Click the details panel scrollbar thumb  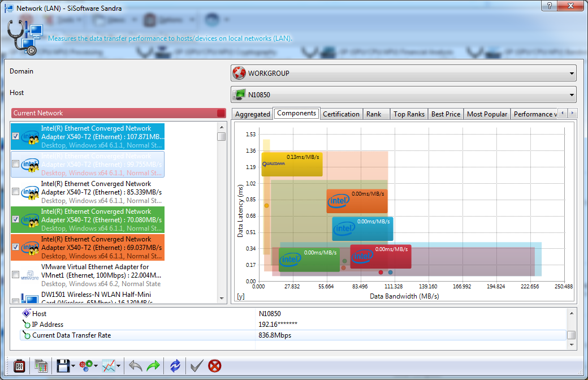[571, 335]
